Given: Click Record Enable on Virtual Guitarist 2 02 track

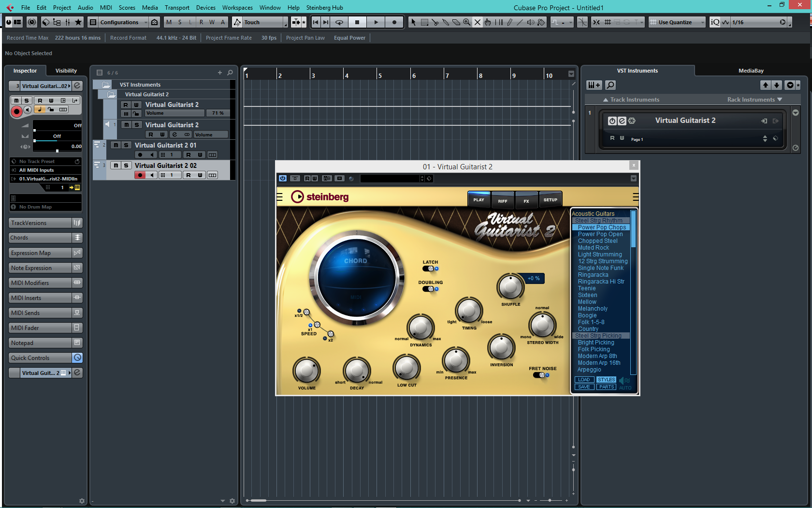Looking at the screenshot, I should pos(140,175).
